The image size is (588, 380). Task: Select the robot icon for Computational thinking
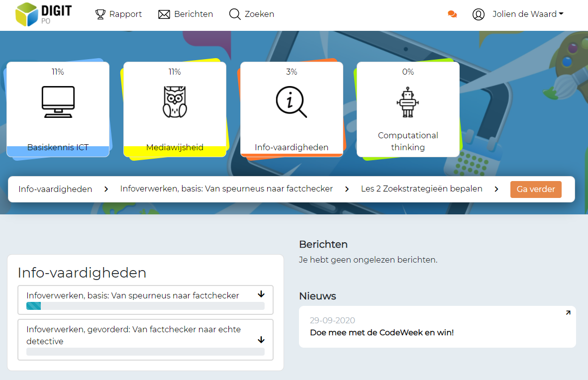pos(408,102)
